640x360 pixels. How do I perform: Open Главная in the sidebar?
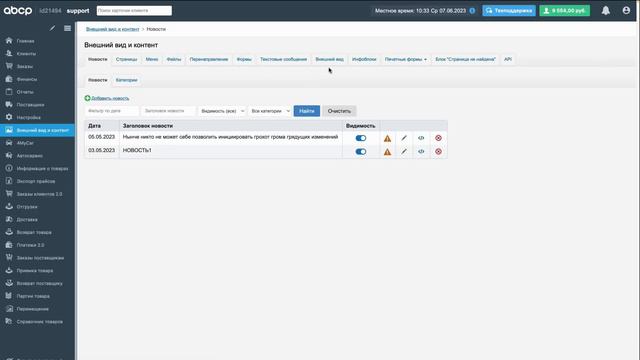pos(25,41)
